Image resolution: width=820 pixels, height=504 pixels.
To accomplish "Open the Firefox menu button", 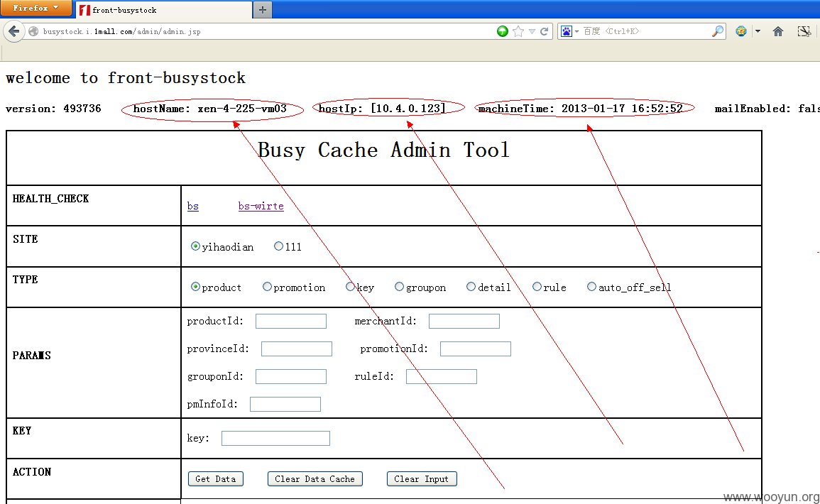I will 35,8.
